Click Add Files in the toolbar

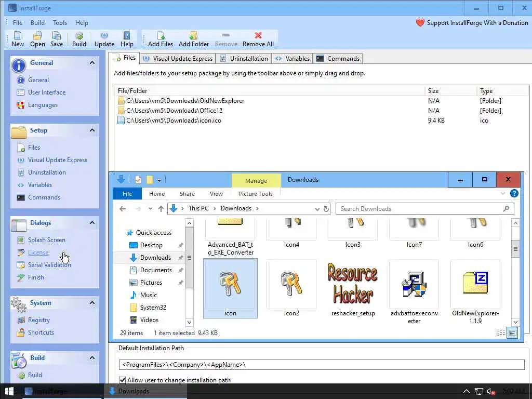161,39
